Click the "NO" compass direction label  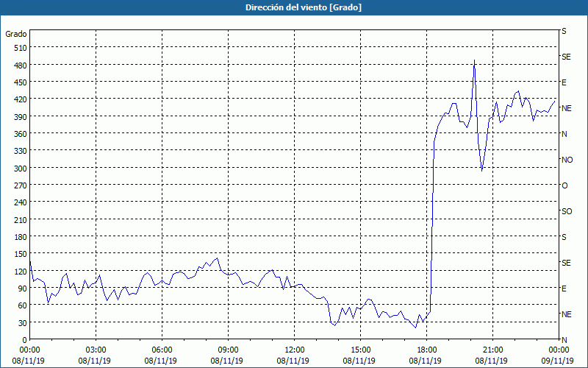pos(567,160)
